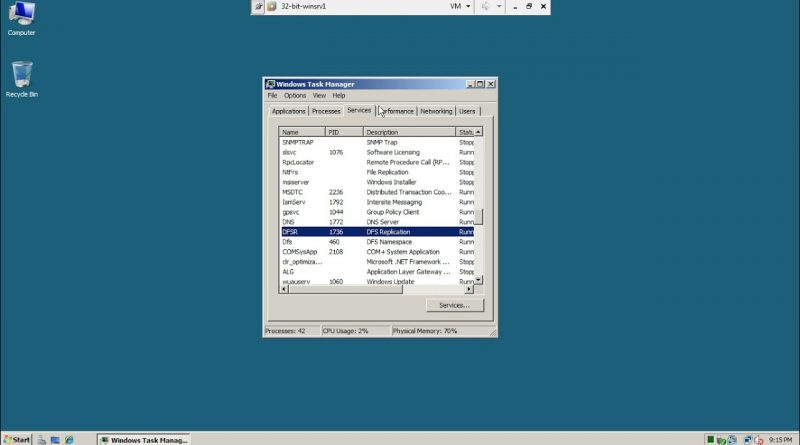Image resolution: width=800 pixels, height=445 pixels.
Task: Select the IsmServ service row
Action: pos(377,202)
